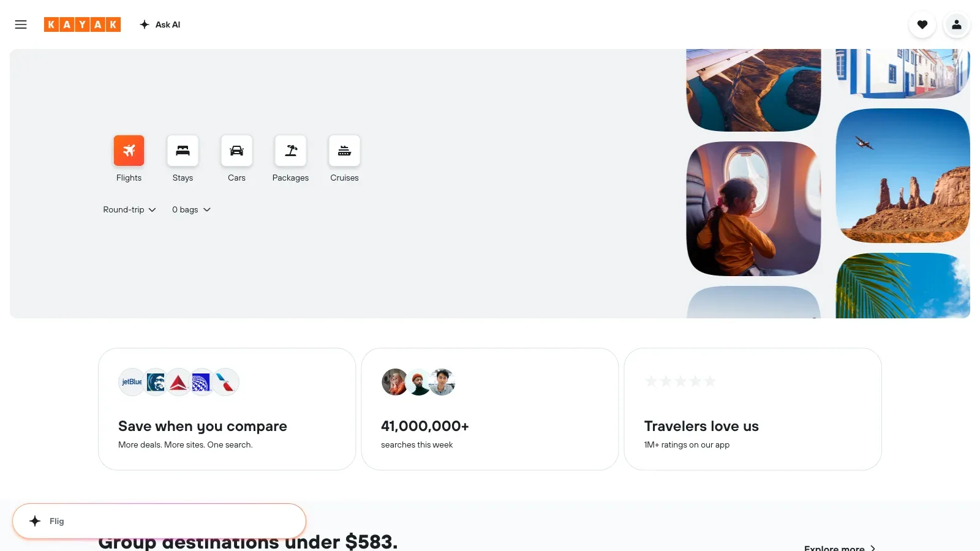
Task: Click the Explore more chevron link
Action: tap(840, 547)
